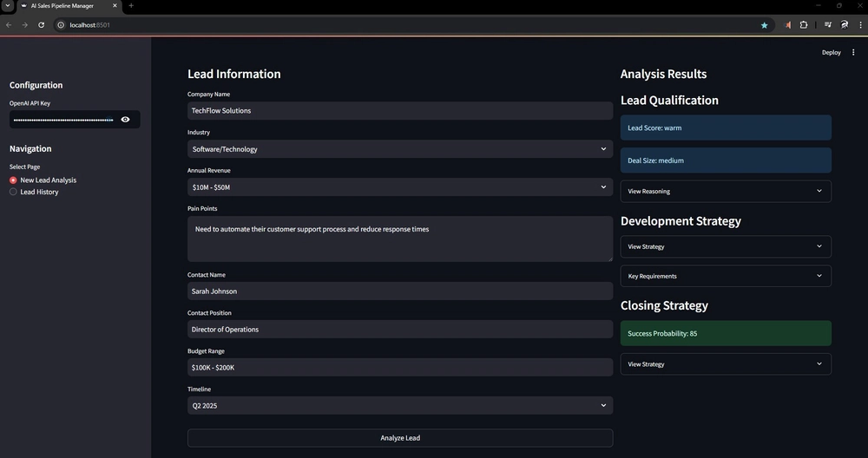Reload the page with the refresh icon
868x458 pixels.
41,25
